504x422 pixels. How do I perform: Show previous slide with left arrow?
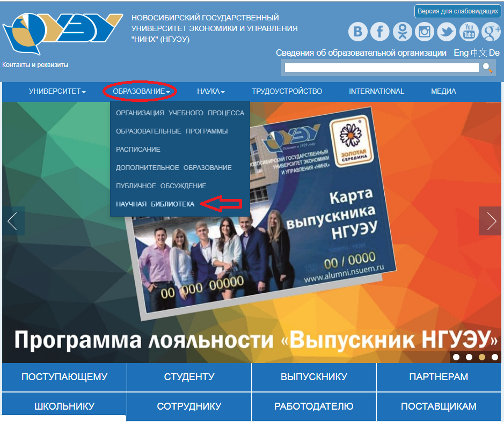[13, 221]
